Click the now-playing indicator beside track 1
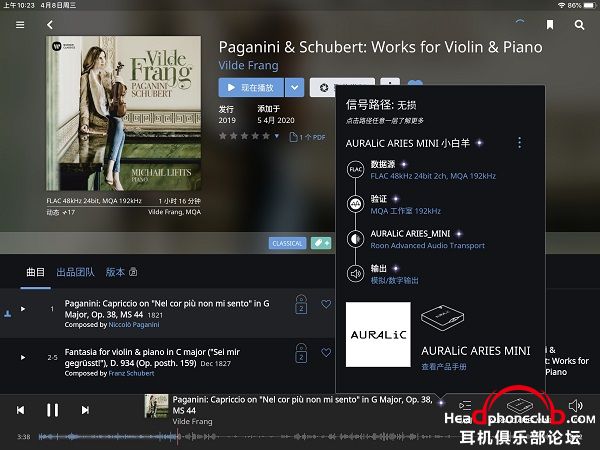 [7, 314]
